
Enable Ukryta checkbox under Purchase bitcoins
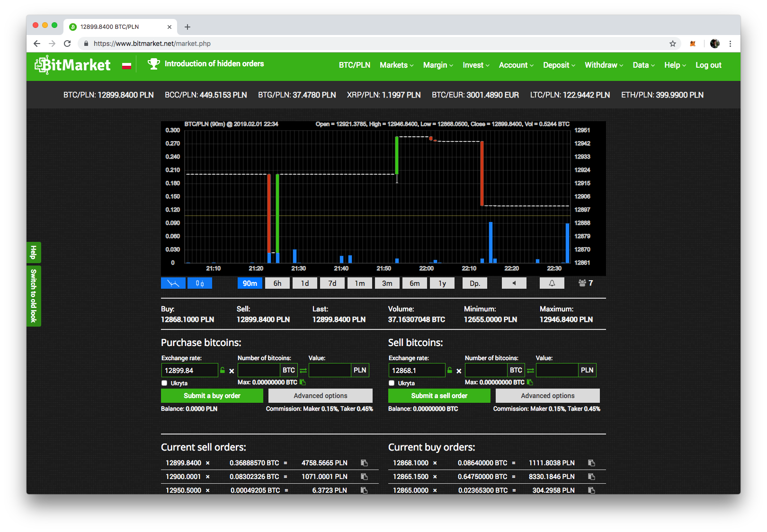[x=164, y=383]
